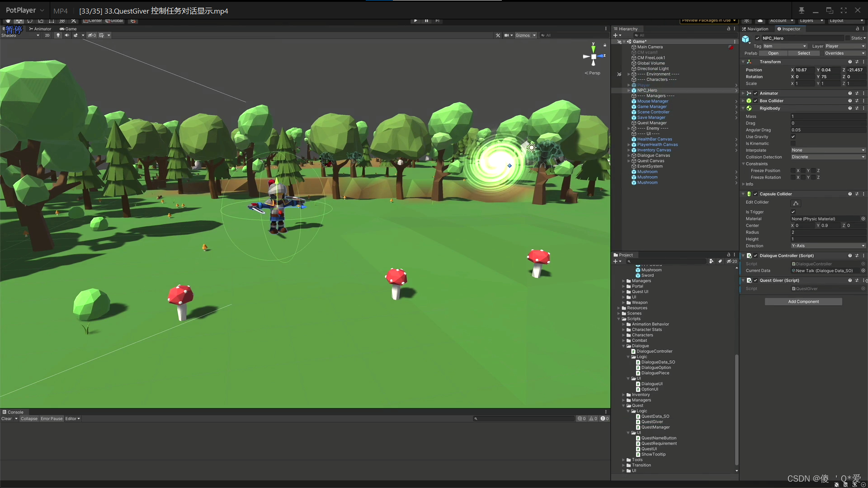Toggle scene audio with the speaker icon
This screenshot has width=868, height=488.
[x=67, y=35]
